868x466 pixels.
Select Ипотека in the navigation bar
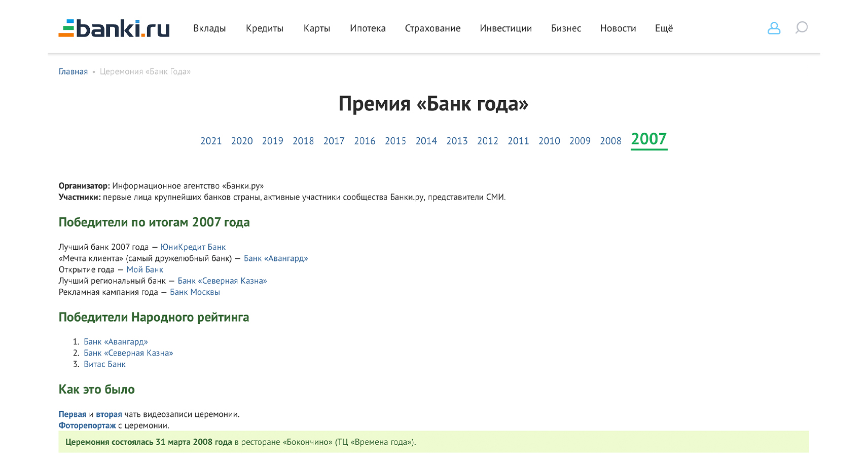(368, 28)
